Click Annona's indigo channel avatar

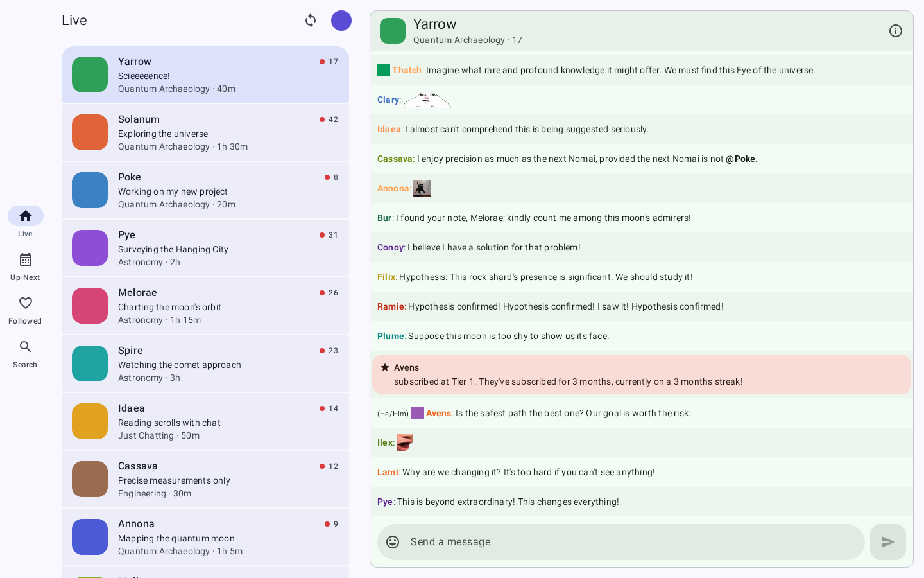tap(90, 537)
